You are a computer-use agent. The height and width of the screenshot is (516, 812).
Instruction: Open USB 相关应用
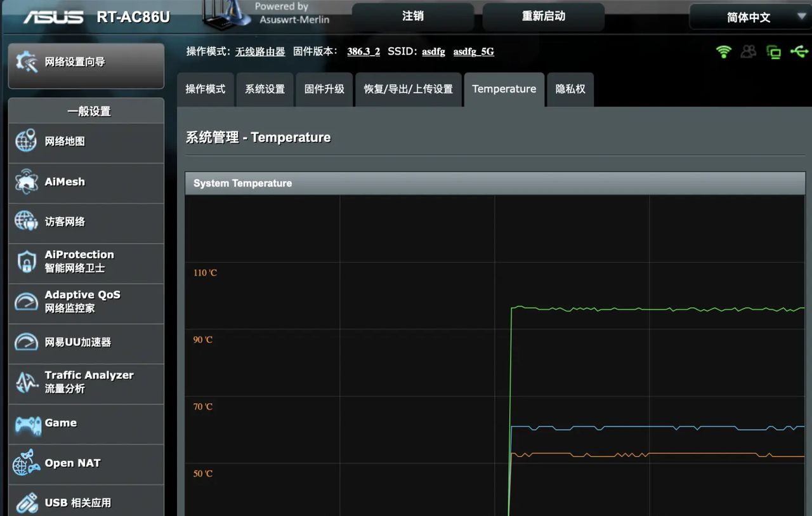(77, 502)
